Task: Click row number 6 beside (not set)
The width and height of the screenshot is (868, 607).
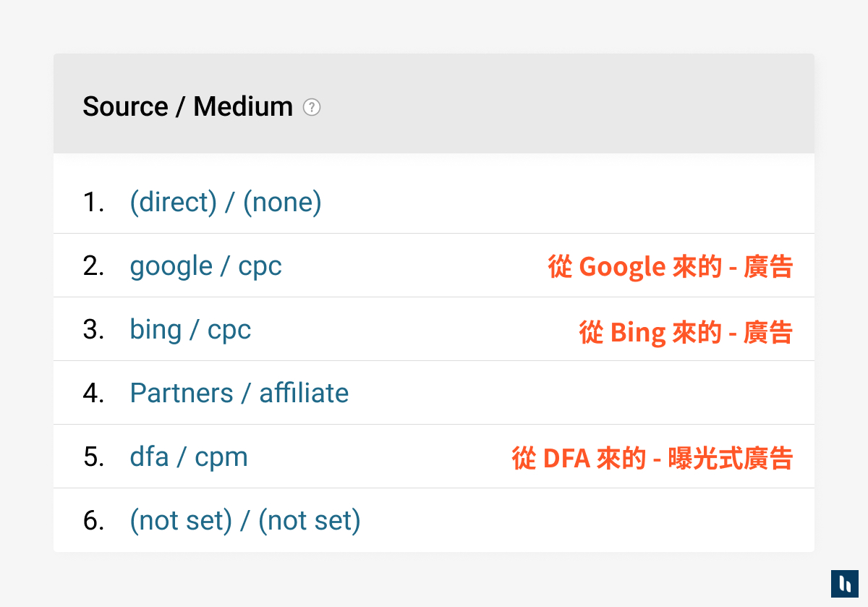Action: [x=93, y=520]
